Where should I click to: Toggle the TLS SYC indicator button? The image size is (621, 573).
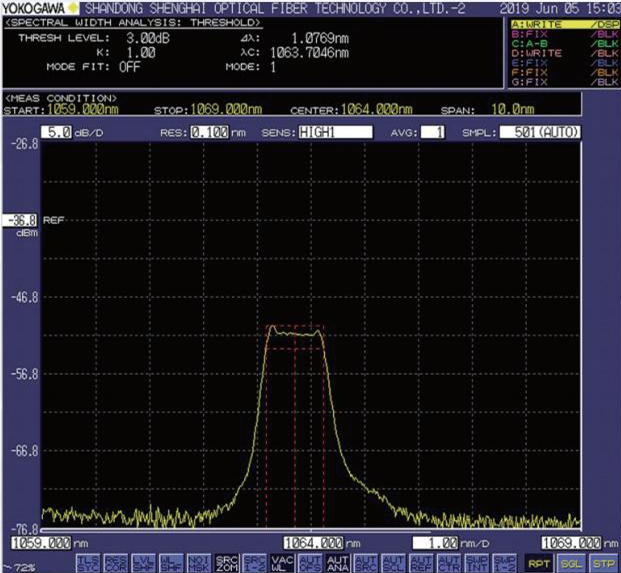[88, 563]
